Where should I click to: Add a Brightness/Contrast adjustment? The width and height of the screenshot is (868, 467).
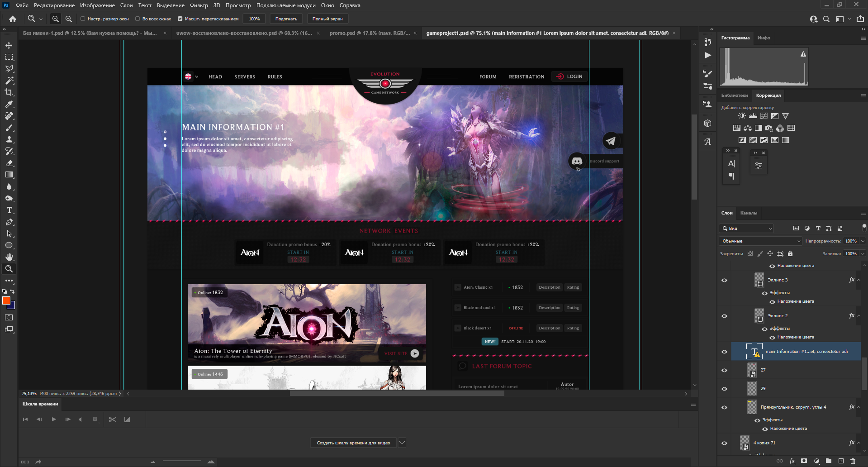742,116
